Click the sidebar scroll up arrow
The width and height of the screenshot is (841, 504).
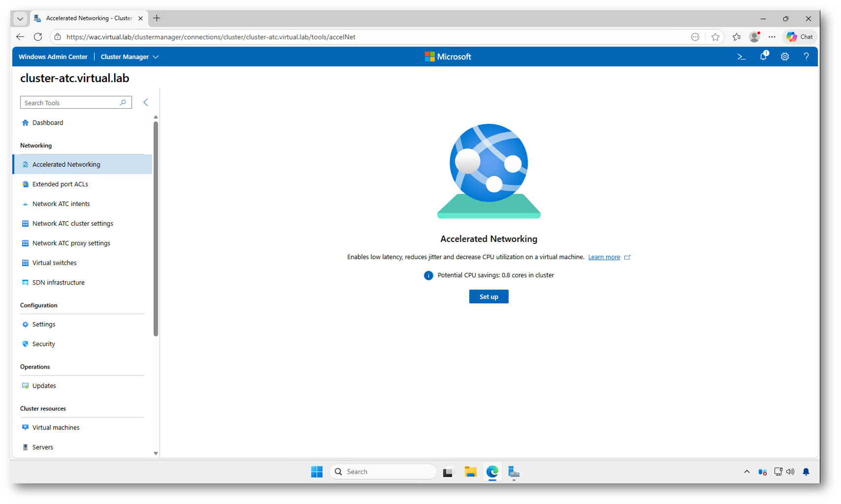point(156,117)
